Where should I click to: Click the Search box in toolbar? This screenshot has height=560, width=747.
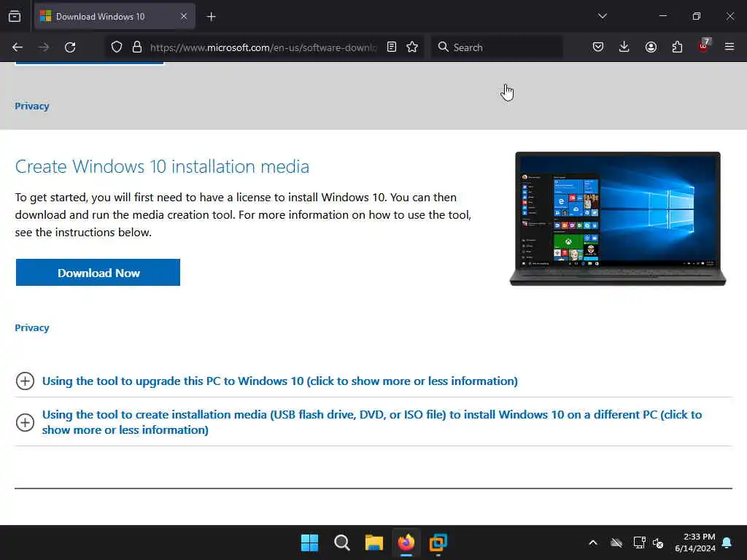tap(497, 47)
